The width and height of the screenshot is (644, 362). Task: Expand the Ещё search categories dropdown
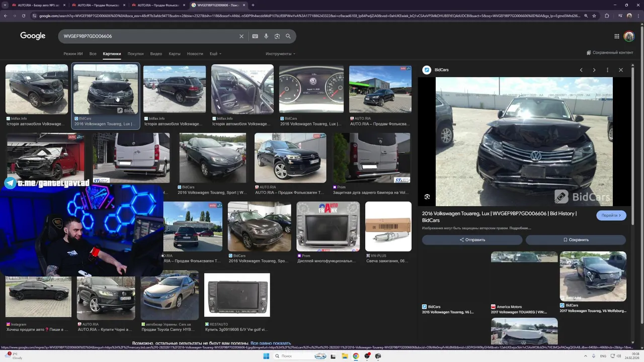coord(215,54)
